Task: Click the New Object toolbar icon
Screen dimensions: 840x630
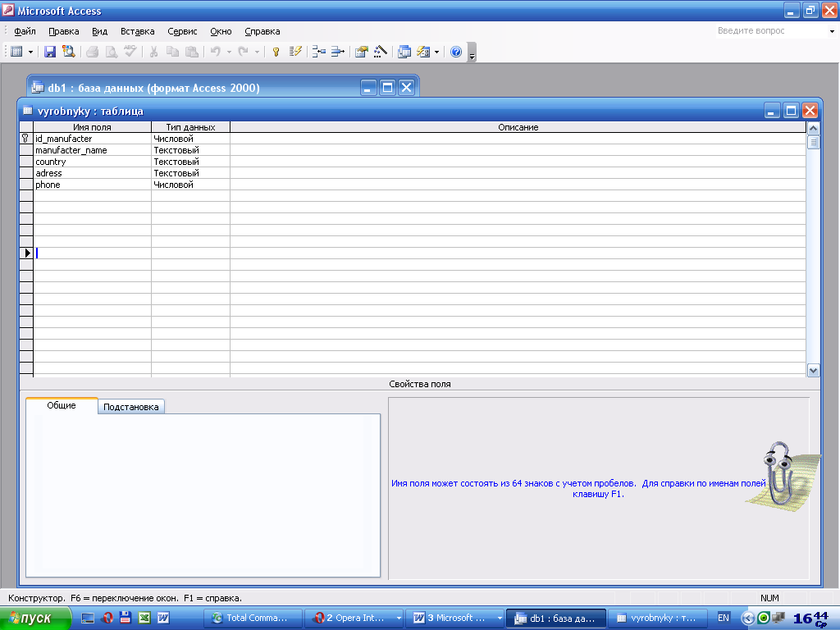Action: pos(423,52)
